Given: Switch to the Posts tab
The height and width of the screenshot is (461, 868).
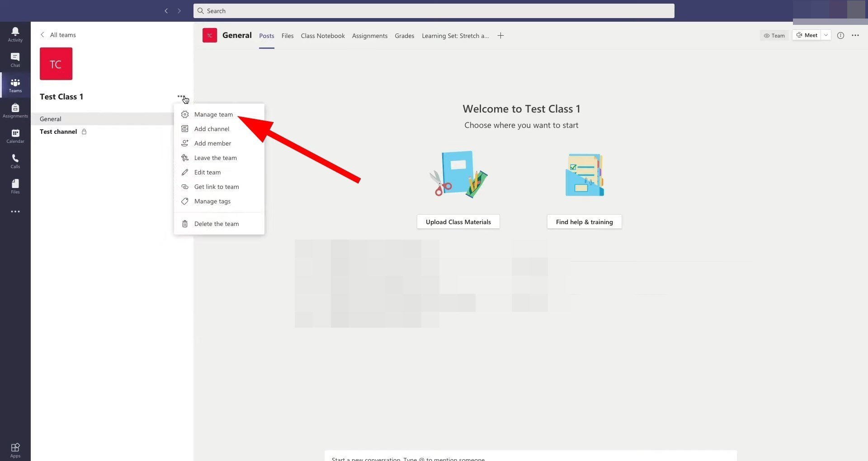Looking at the screenshot, I should 267,36.
